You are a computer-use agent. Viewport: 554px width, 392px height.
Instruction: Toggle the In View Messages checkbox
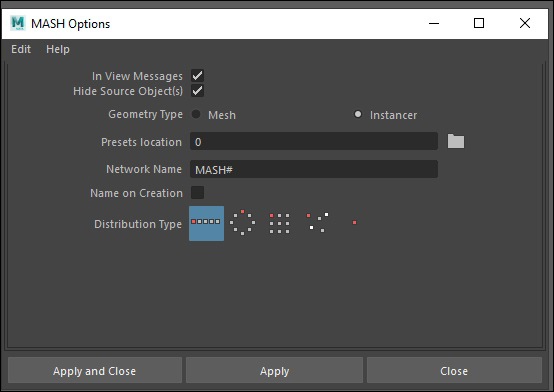point(198,76)
